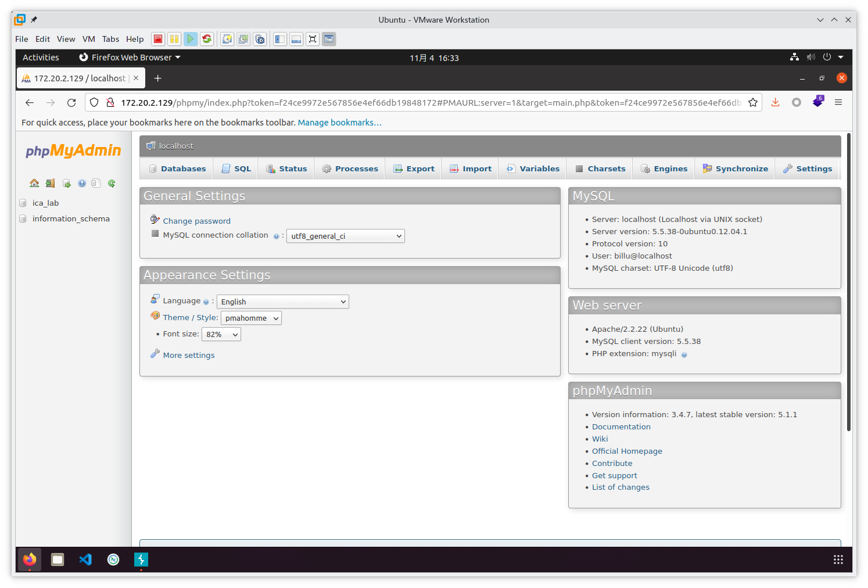Click the help icon after PHP extension mysqli
This screenshot has height=588, width=868.
684,355
